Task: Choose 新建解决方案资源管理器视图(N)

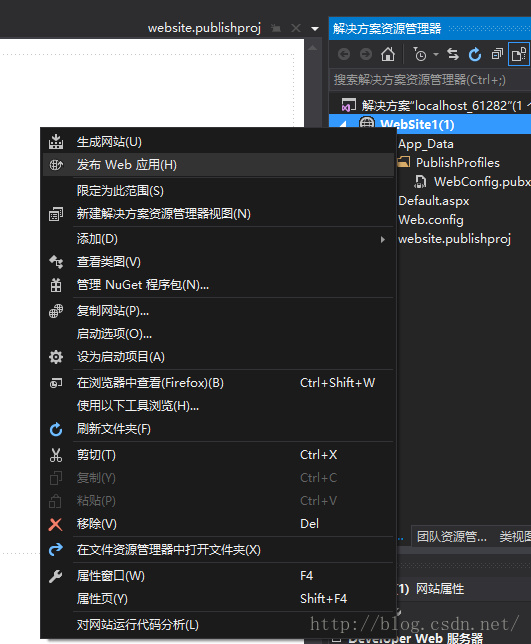Action: 218,214
